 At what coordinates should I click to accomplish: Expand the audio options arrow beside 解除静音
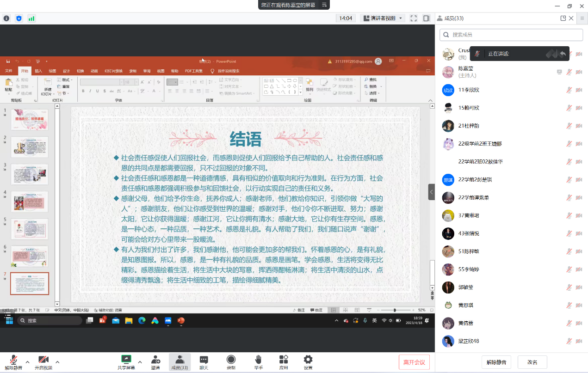pos(27,362)
